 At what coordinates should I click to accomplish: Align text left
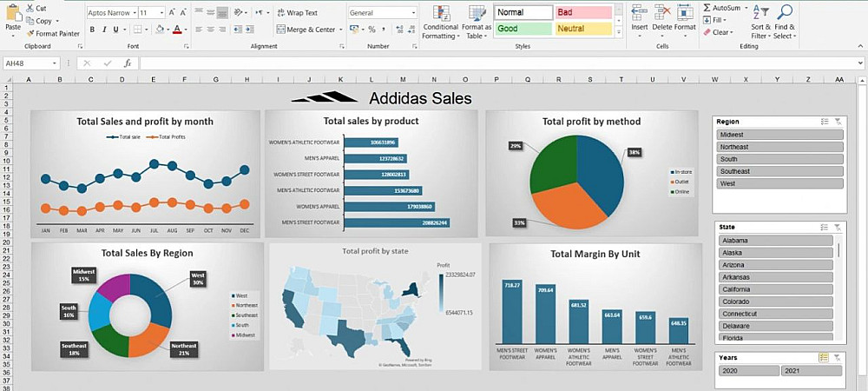click(198, 30)
